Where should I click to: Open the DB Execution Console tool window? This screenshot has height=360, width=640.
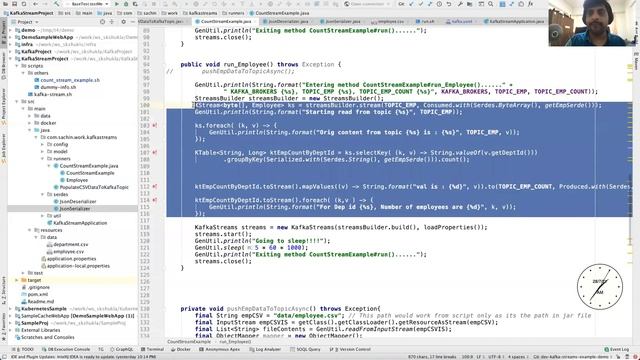point(66,349)
